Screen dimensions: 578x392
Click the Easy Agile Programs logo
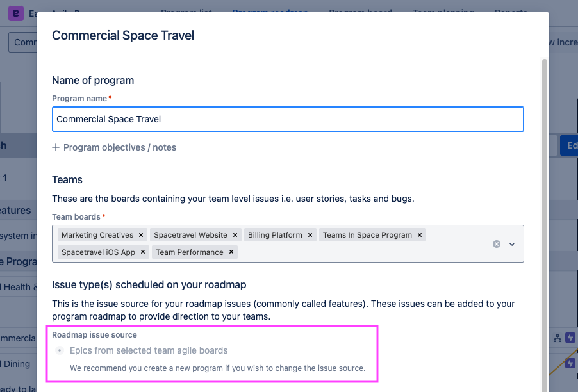click(15, 13)
